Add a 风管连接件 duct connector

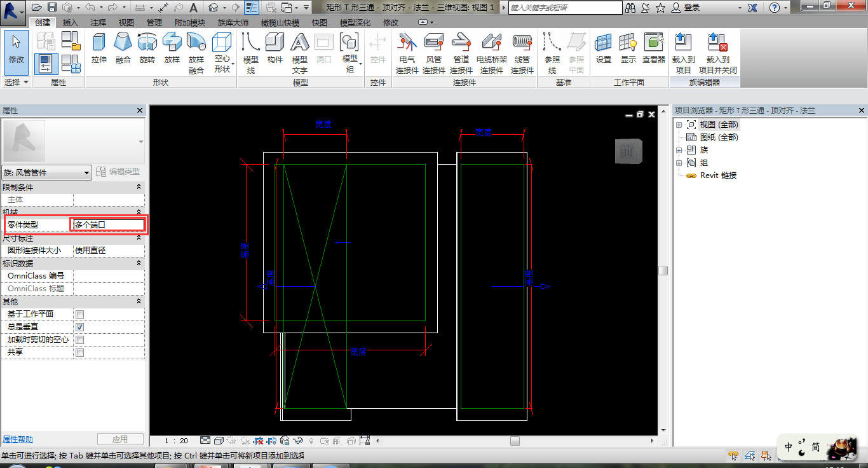[x=434, y=53]
